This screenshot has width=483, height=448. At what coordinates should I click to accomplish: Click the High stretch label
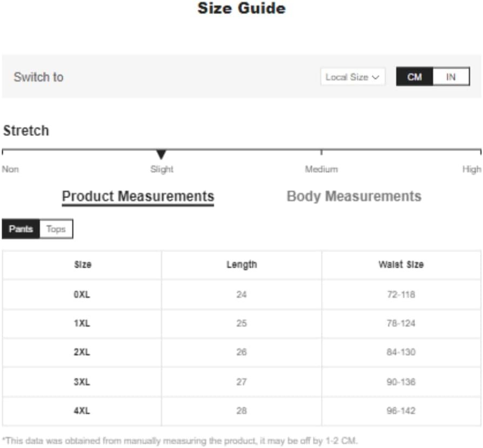click(472, 169)
